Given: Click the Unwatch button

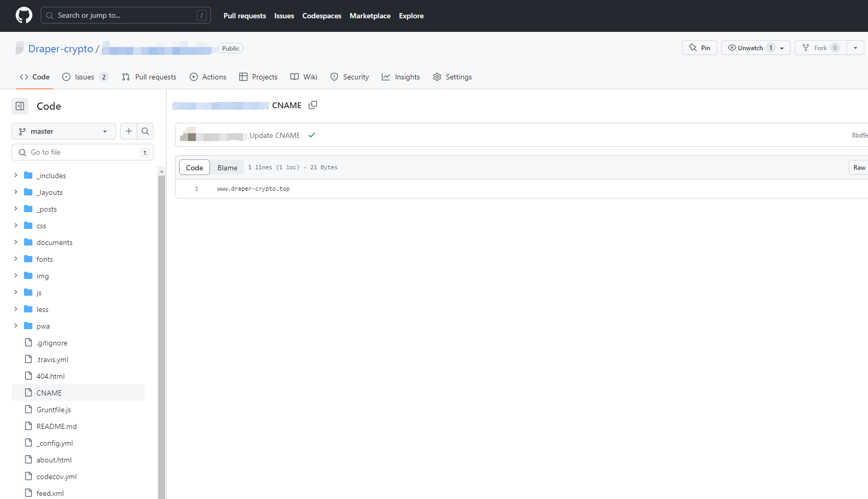Looking at the screenshot, I should (x=750, y=48).
